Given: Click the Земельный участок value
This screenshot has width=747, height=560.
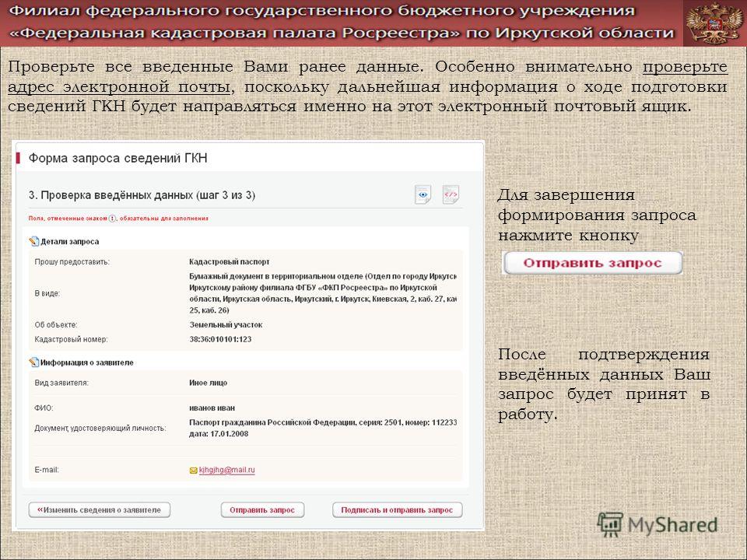Looking at the screenshot, I should [x=226, y=325].
